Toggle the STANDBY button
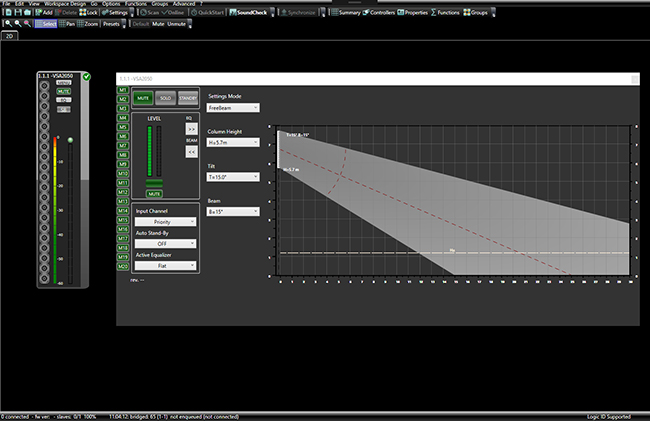 coord(187,98)
